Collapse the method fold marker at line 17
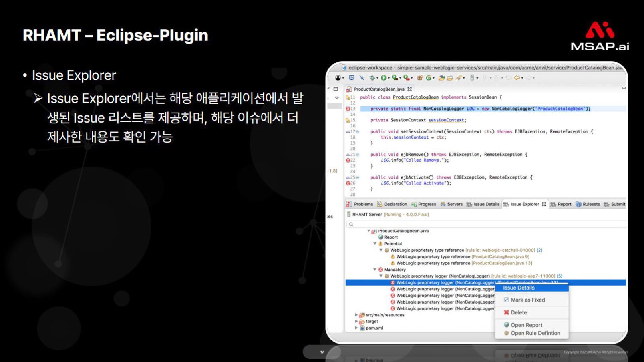The width and height of the screenshot is (644, 362). coord(358,132)
